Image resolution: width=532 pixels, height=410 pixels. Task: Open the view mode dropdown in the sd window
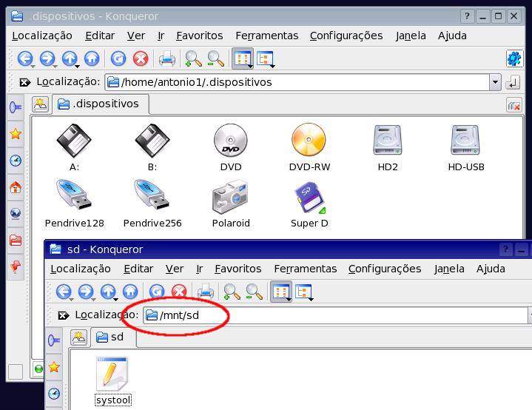coord(304,292)
